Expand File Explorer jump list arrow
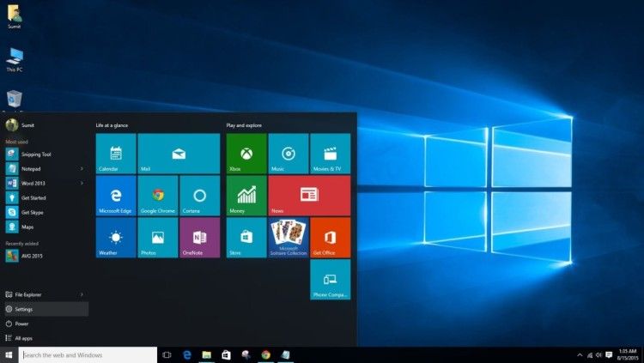644x363 pixels. pos(82,294)
